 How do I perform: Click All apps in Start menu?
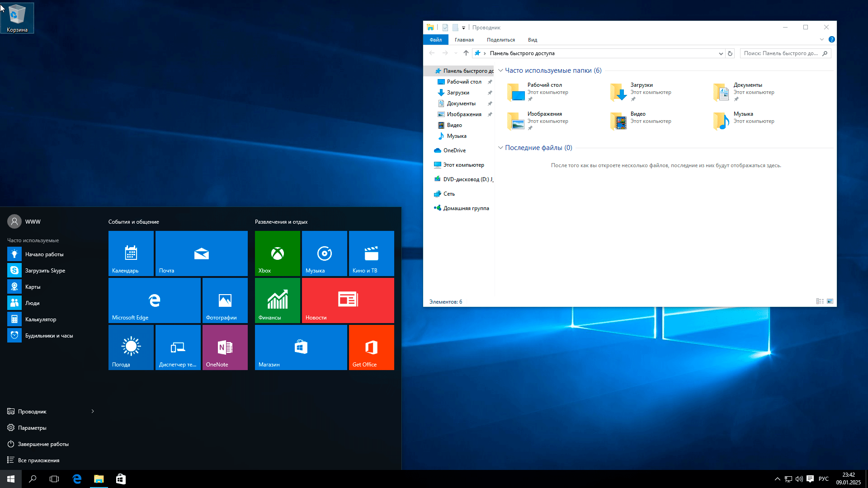38,460
